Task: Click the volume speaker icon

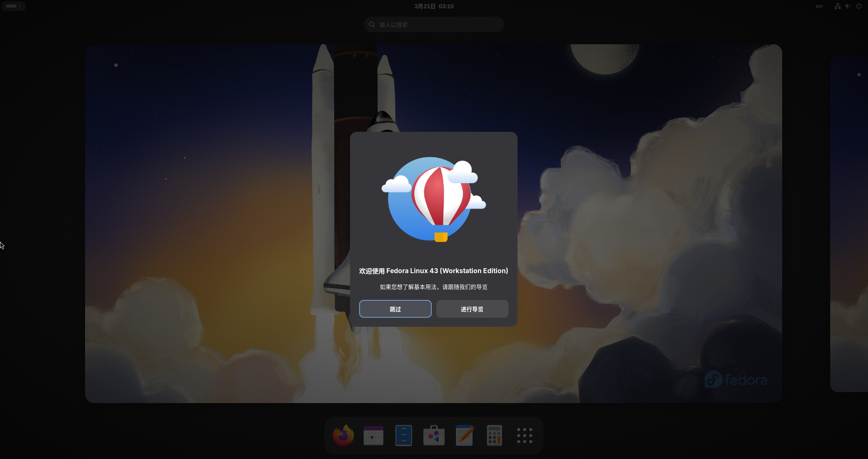Action: 848,6
